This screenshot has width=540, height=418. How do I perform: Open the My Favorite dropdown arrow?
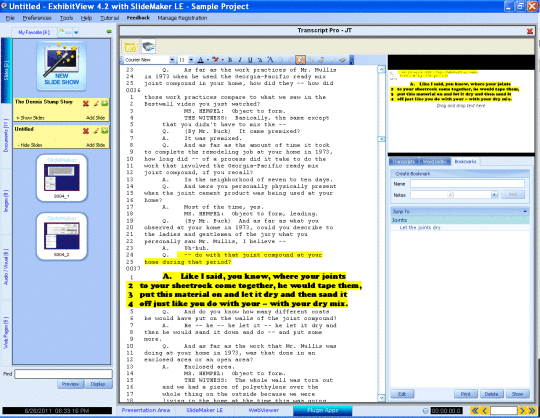pyautogui.click(x=76, y=32)
